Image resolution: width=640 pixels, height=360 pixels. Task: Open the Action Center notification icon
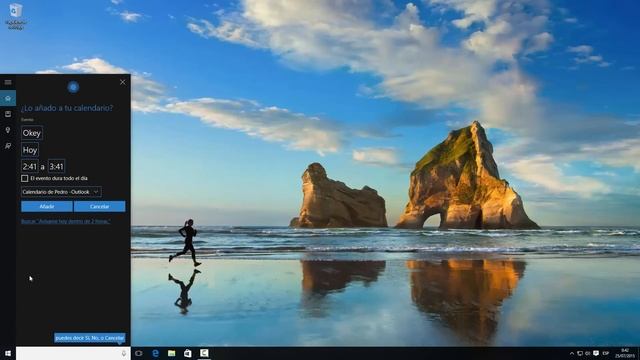coord(596,353)
